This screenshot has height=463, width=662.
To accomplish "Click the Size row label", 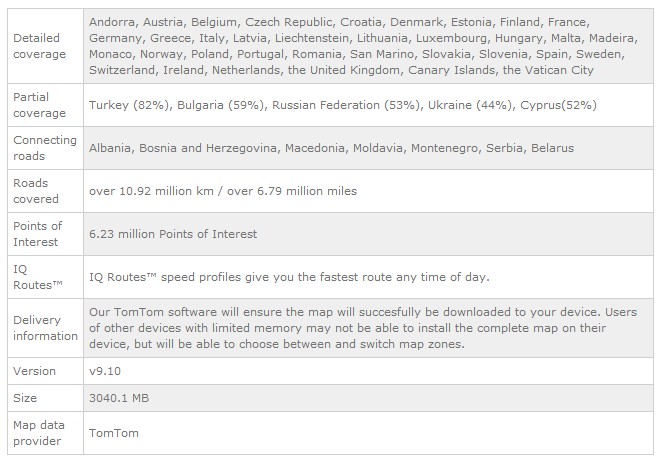I will pyautogui.click(x=25, y=398).
